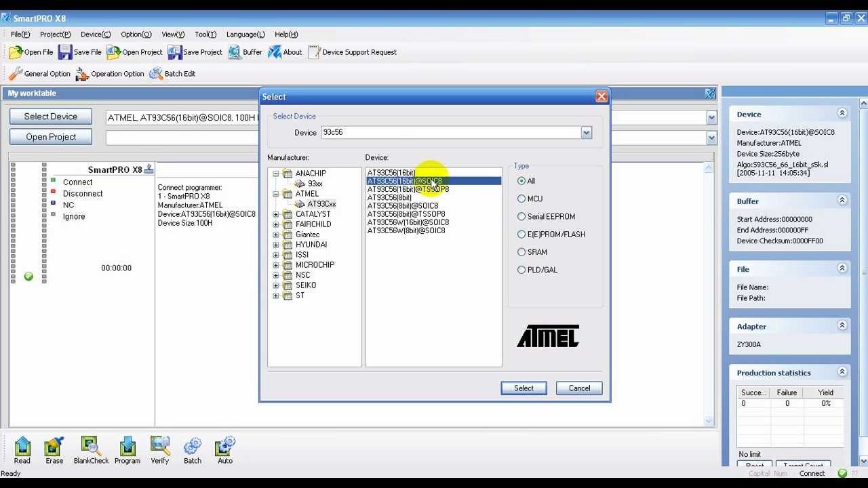
Task: Click the Open File toolbar icon
Action: 31,52
